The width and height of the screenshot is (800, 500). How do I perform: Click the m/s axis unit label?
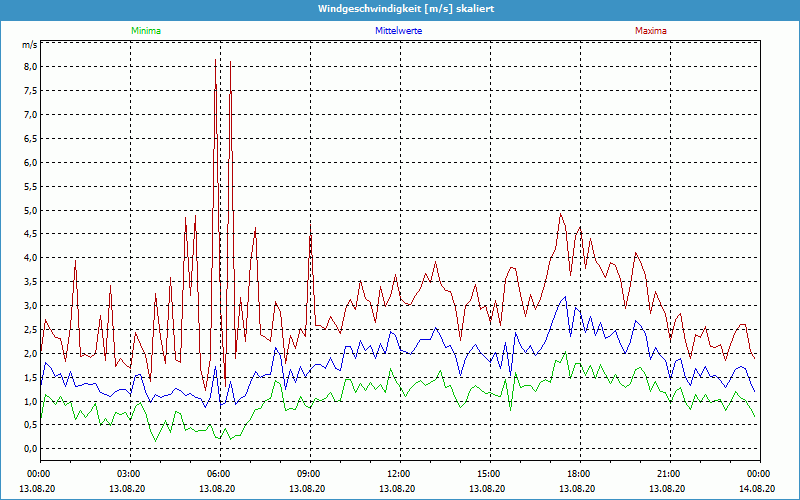point(30,45)
